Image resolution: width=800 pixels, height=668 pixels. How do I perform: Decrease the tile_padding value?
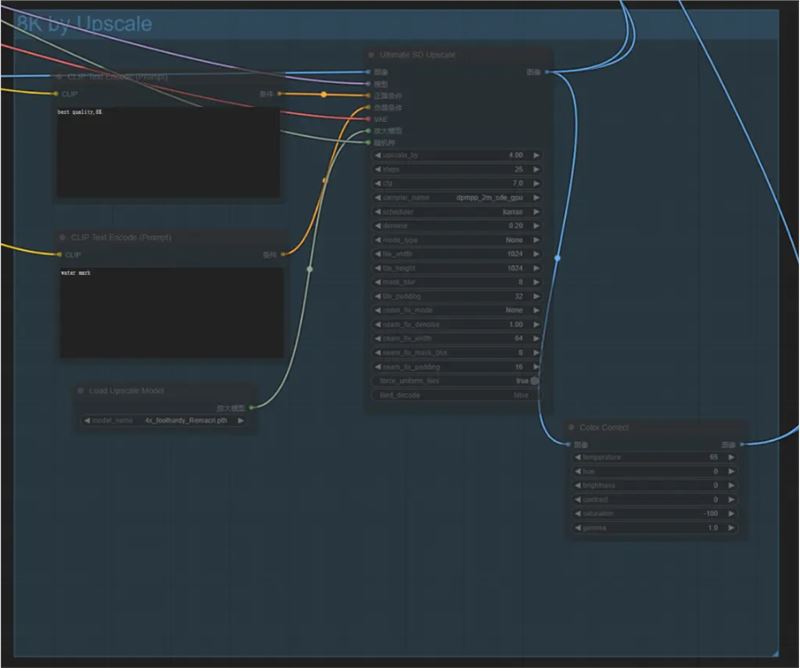(378, 296)
